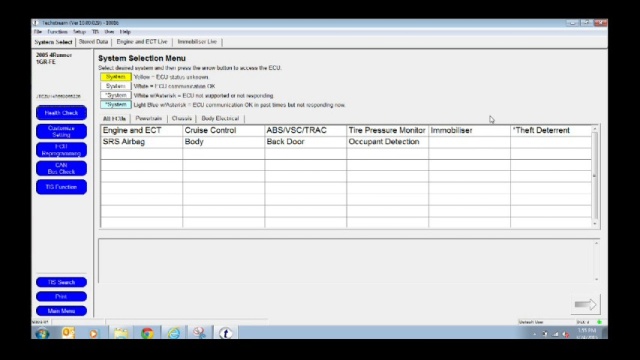Screen dimensions: 640x360
Task: Open Windows Media Player from taskbar
Action: (x=93, y=333)
